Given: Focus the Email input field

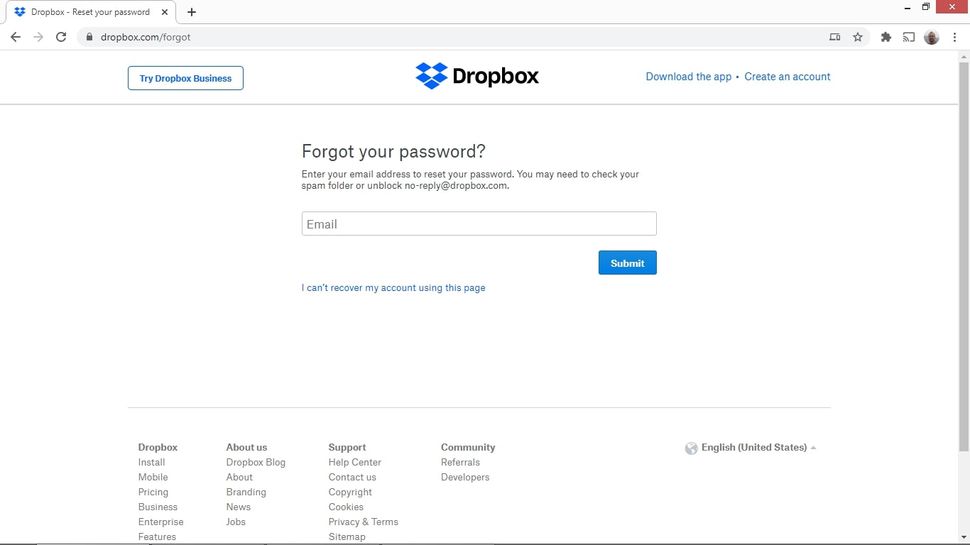Looking at the screenshot, I should [x=479, y=223].
